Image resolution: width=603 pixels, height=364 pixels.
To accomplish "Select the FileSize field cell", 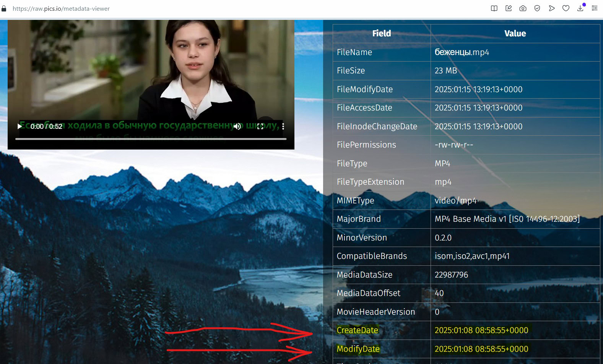I will tap(382, 71).
